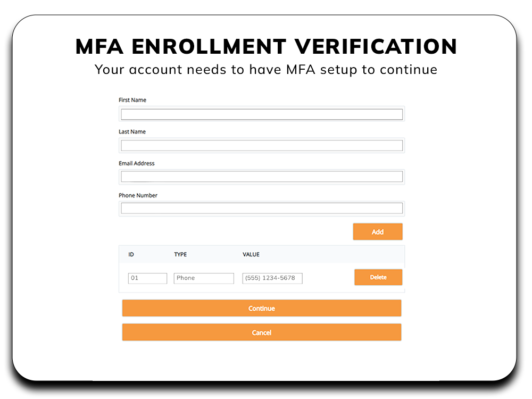Click the Cancel button
This screenshot has height=399, width=532.
tap(261, 332)
